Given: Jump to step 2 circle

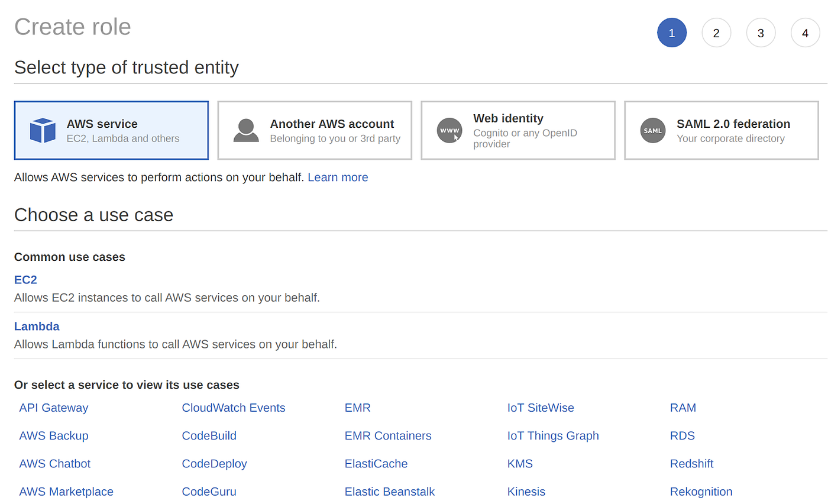Looking at the screenshot, I should (716, 33).
